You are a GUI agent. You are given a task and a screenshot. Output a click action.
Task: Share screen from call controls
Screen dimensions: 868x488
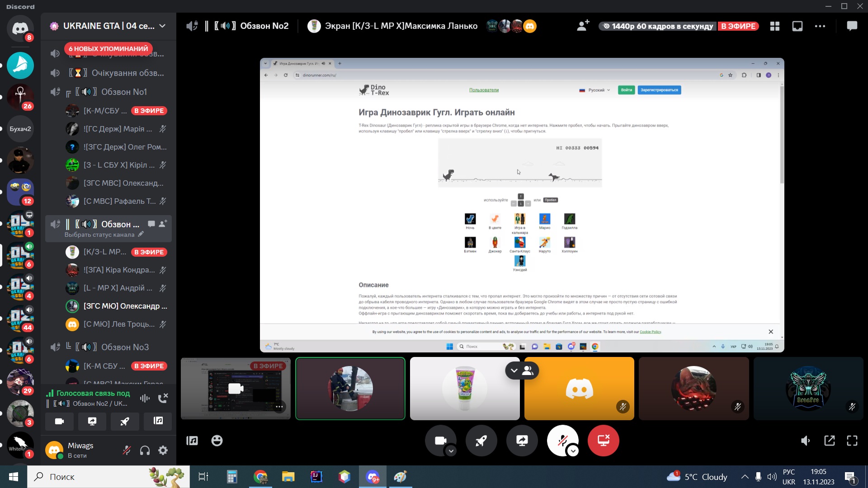522,441
